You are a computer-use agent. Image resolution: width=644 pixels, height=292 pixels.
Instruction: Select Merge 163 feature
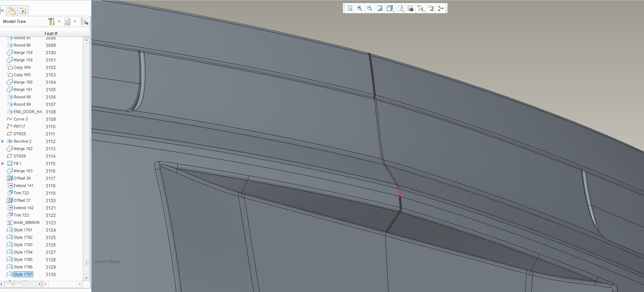pos(23,171)
